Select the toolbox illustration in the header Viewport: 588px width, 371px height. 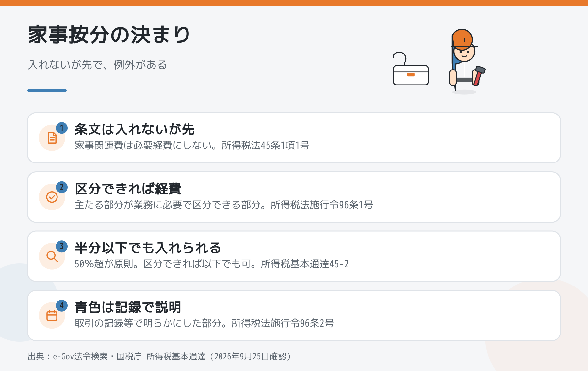point(411,69)
